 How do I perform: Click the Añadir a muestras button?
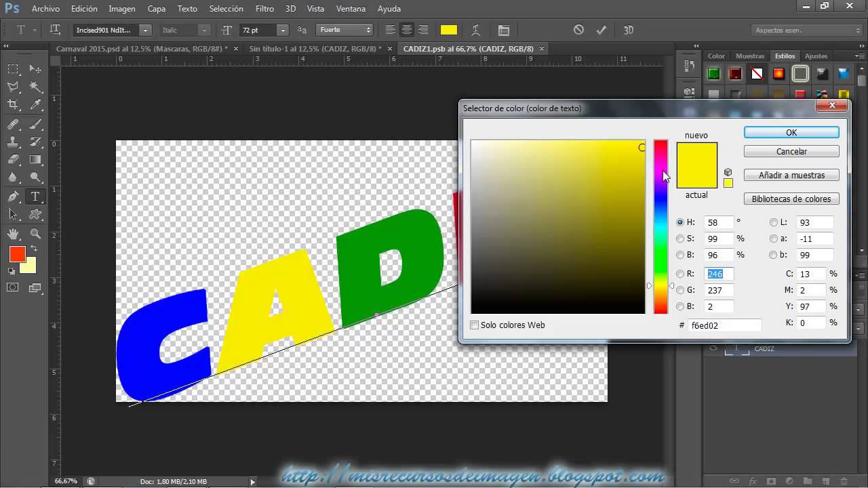791,175
